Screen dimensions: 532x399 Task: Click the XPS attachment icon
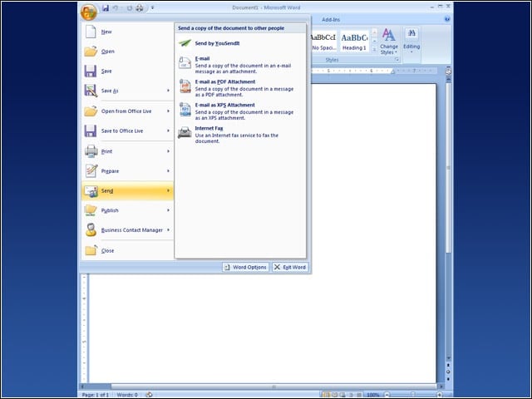185,109
